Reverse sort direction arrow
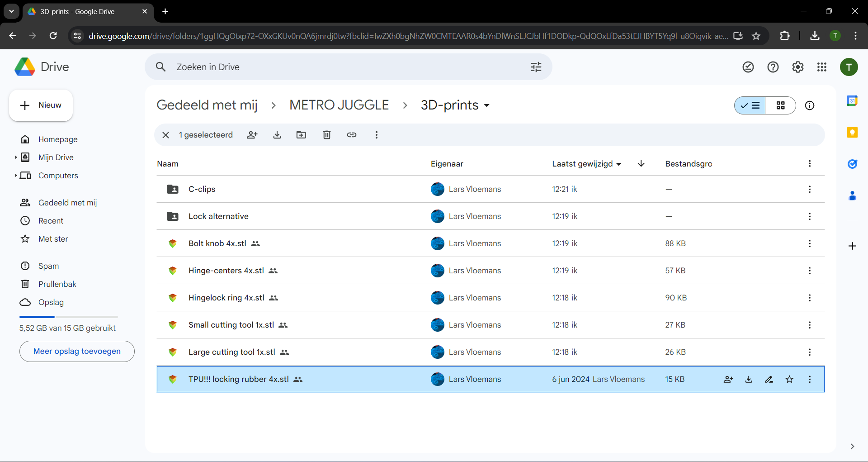This screenshot has width=868, height=462. coord(641,163)
